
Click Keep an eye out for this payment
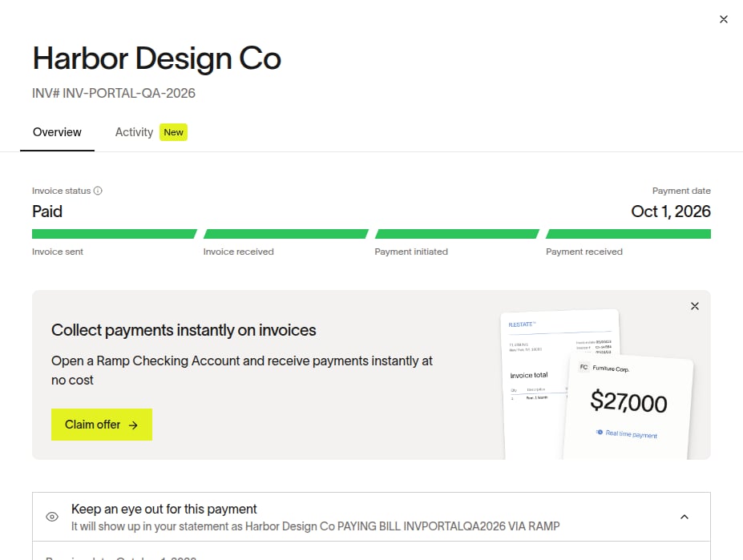click(x=164, y=509)
